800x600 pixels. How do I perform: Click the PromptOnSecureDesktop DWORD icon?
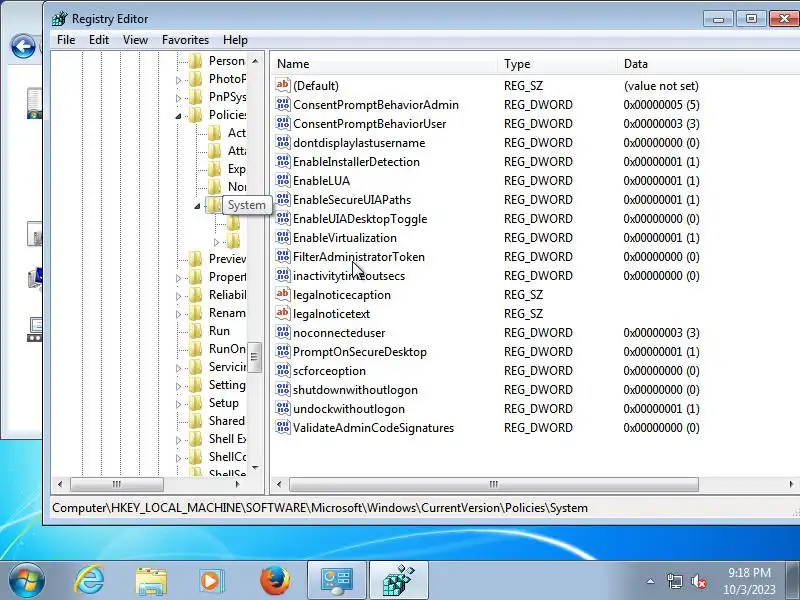pyautogui.click(x=283, y=351)
